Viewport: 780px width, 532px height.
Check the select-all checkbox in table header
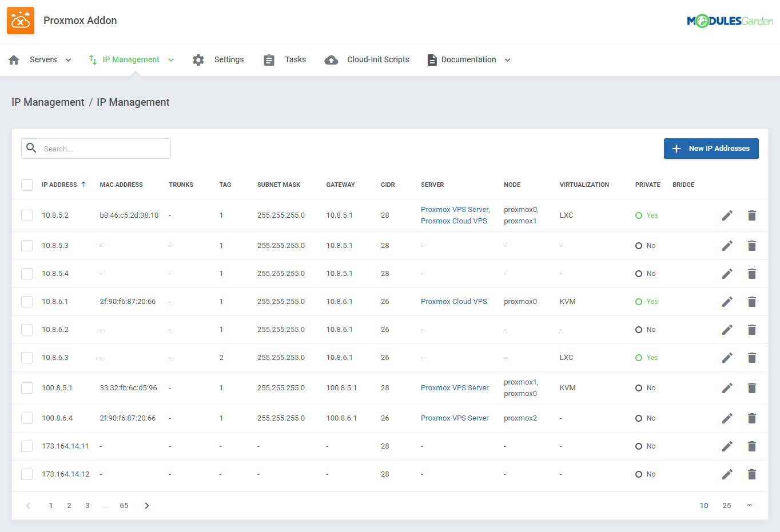click(x=26, y=185)
